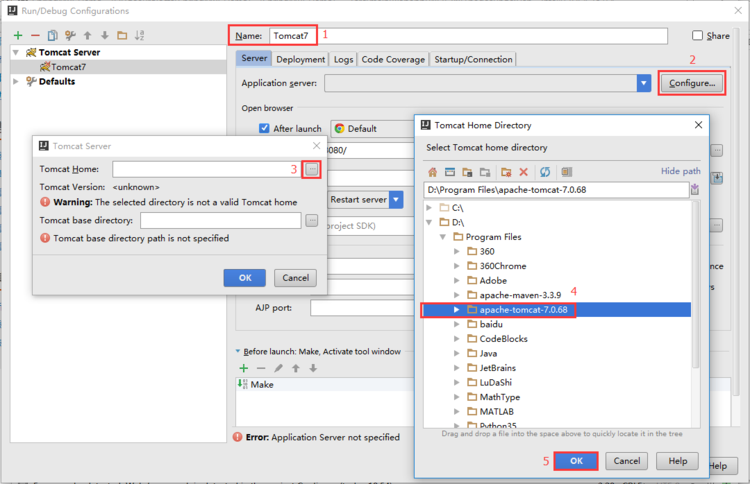The height and width of the screenshot is (484, 750).
Task: Expand C:\ drive in file tree
Action: click(x=429, y=208)
